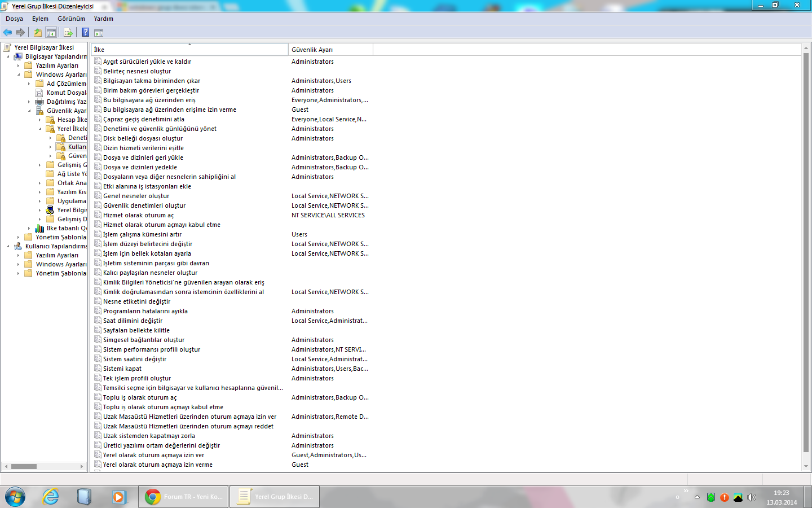Launch Internet Explorer from the taskbar

point(51,497)
